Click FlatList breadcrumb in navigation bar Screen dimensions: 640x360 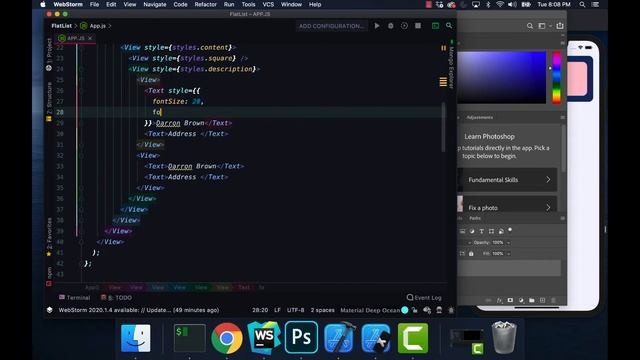point(62,26)
